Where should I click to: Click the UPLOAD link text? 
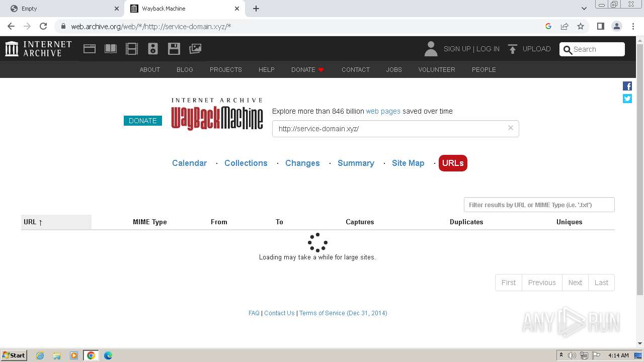point(537,49)
